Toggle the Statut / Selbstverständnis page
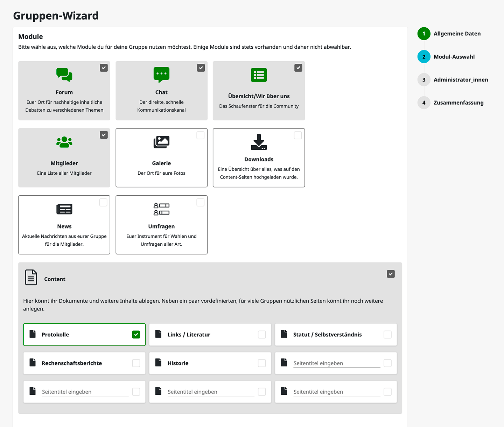This screenshot has height=427, width=504. tap(387, 335)
